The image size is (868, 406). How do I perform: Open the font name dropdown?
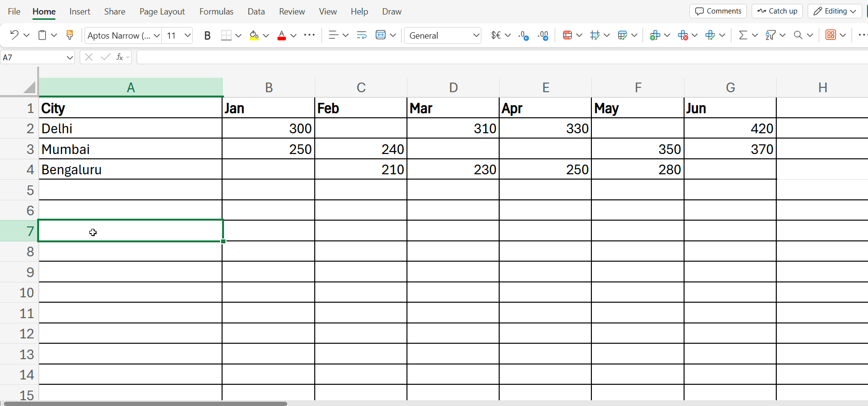(157, 35)
